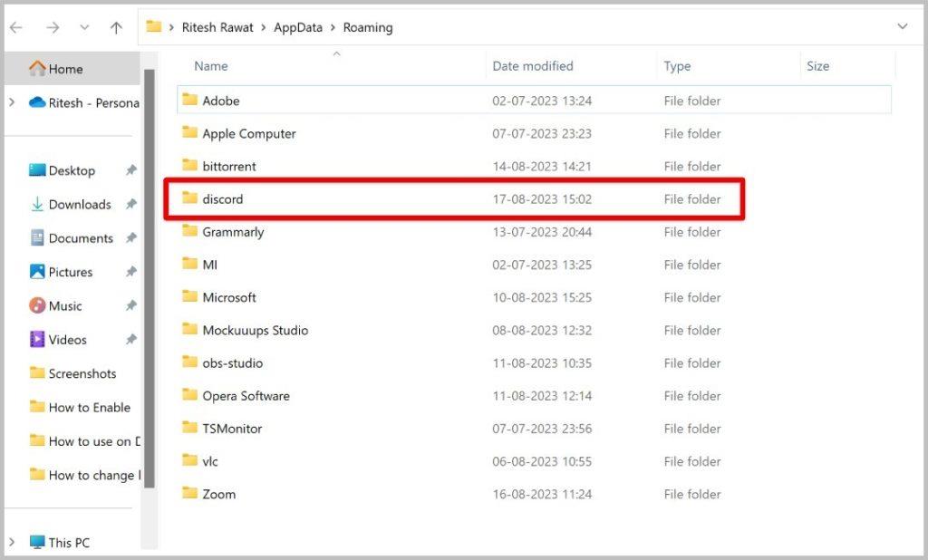The width and height of the screenshot is (928, 560).
Task: Click pin icon next to Downloads
Action: (130, 204)
